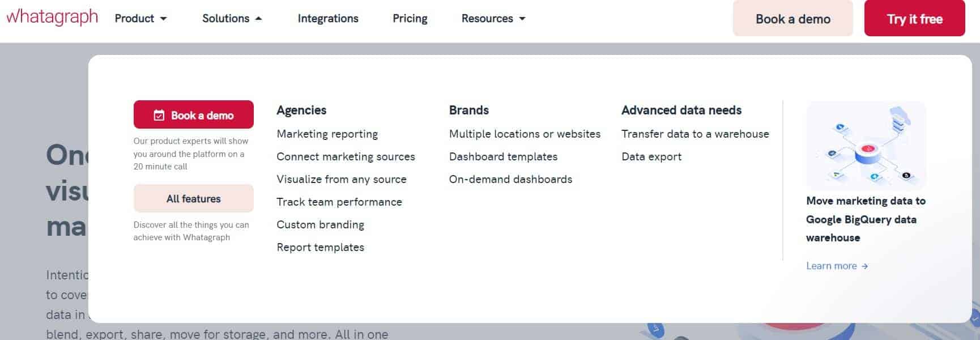This screenshot has width=980, height=340.
Task: Open All features button
Action: (x=194, y=198)
